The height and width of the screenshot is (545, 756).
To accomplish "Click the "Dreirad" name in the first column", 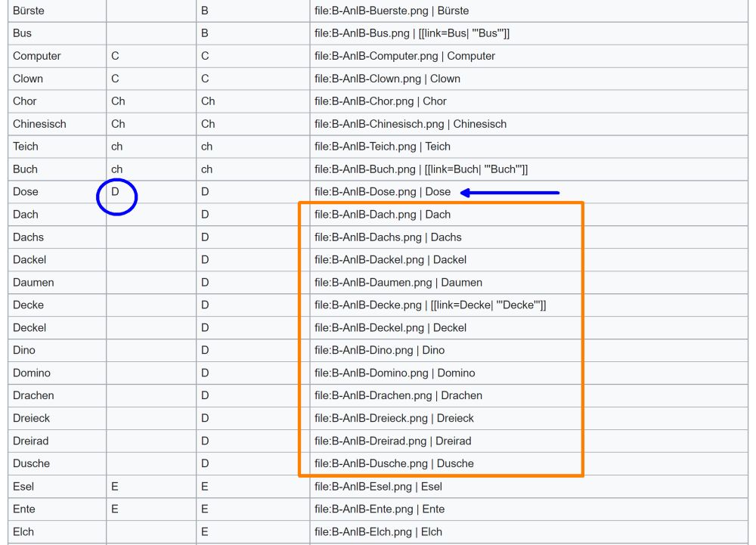I will point(31,441).
